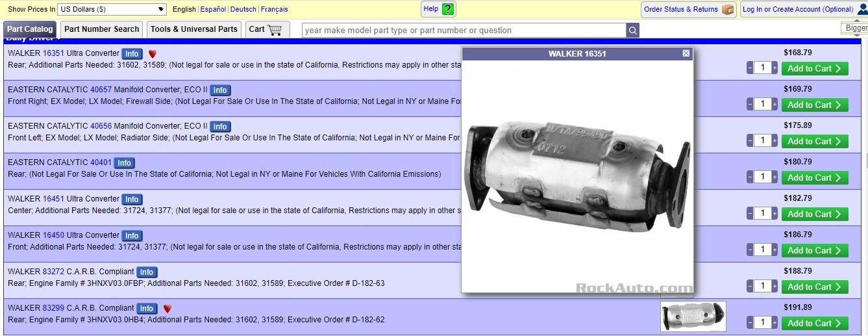
Task: Add the $186.79 WALKER 16450 to cart
Action: [x=815, y=250]
